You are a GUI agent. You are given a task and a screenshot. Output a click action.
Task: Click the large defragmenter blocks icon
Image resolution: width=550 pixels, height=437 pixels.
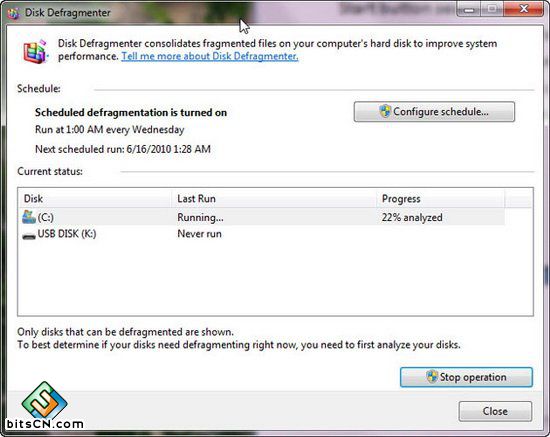click(35, 51)
